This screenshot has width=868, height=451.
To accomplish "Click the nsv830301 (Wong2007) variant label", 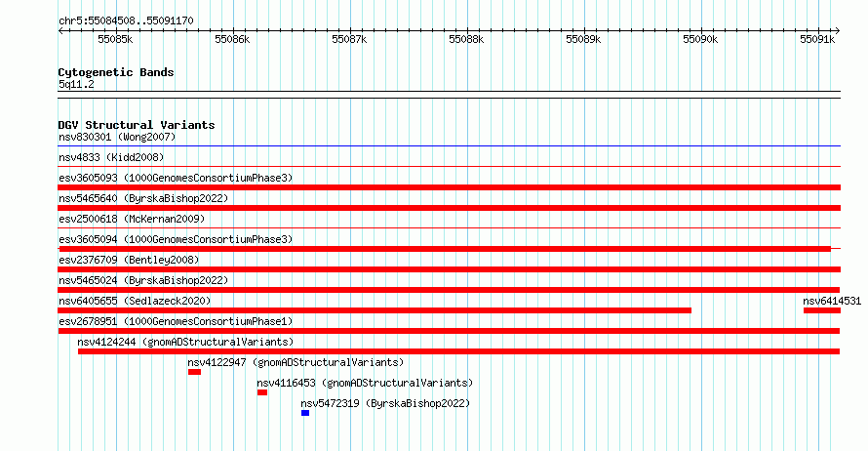I will (117, 137).
